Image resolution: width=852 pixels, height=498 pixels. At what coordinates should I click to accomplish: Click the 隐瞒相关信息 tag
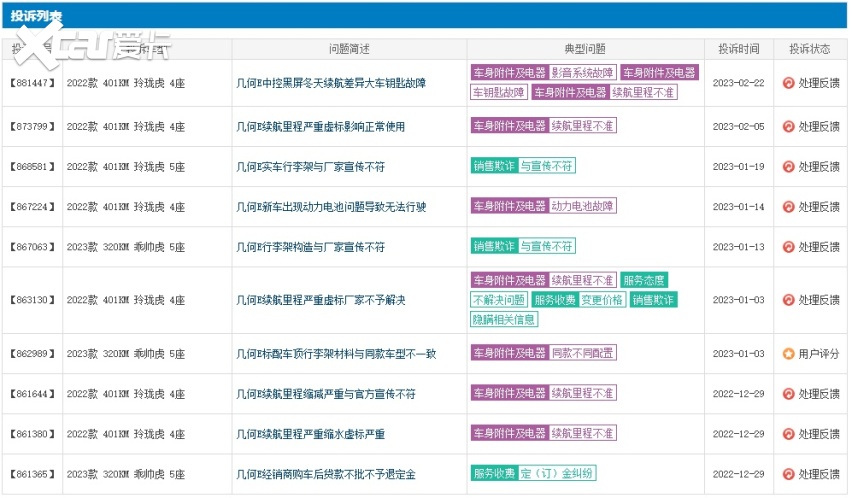[505, 319]
